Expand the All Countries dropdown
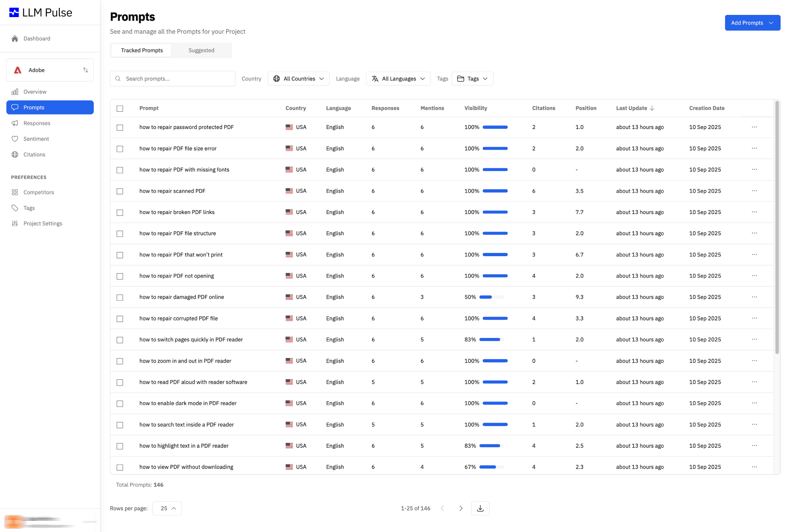 pos(298,79)
